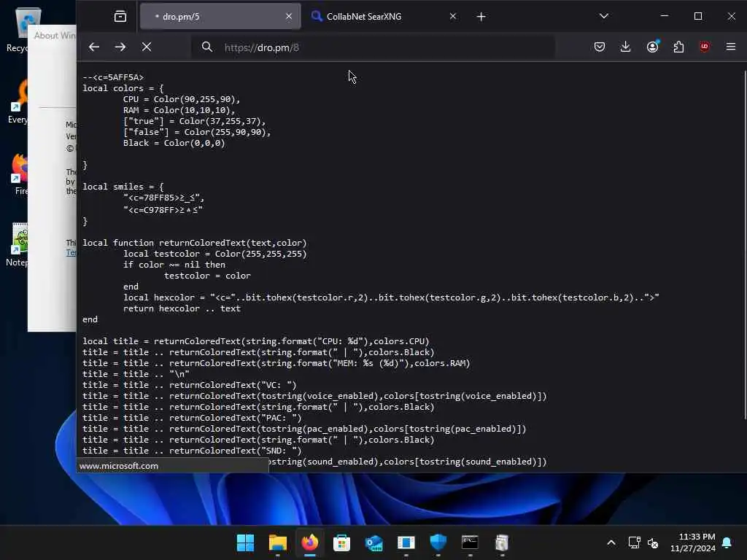Click the "MEM: %s (%d)" format line
Screen dimensions: 747x560
click(x=276, y=363)
